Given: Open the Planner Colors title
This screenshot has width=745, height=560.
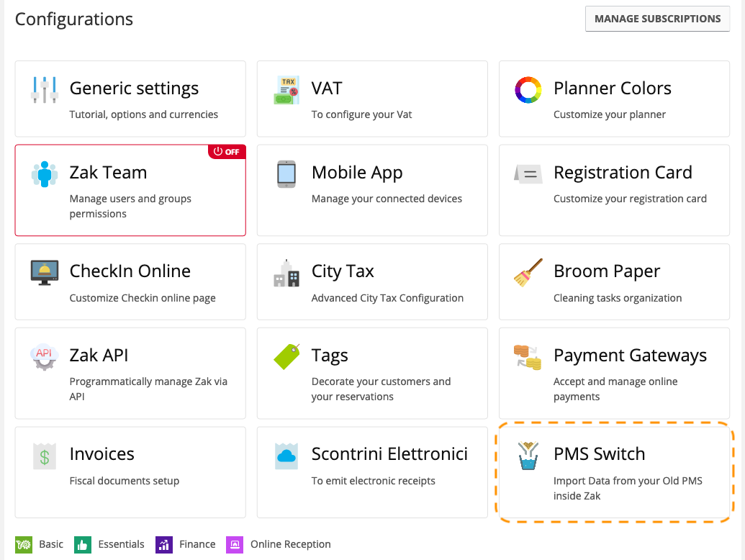Looking at the screenshot, I should click(x=613, y=89).
